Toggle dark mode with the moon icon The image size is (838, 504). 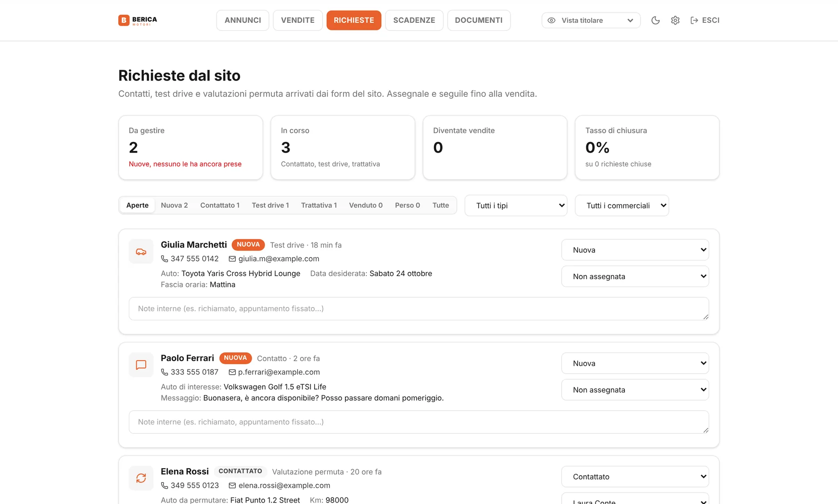click(656, 20)
